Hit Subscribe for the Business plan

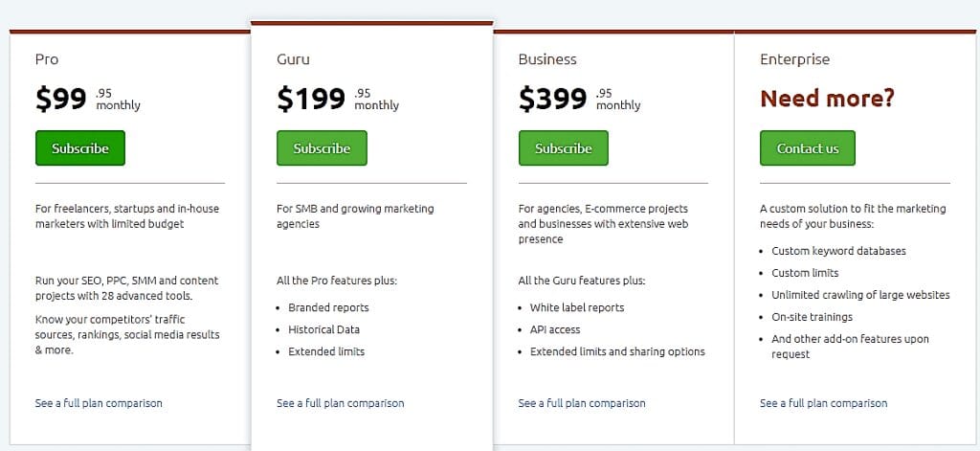563,148
